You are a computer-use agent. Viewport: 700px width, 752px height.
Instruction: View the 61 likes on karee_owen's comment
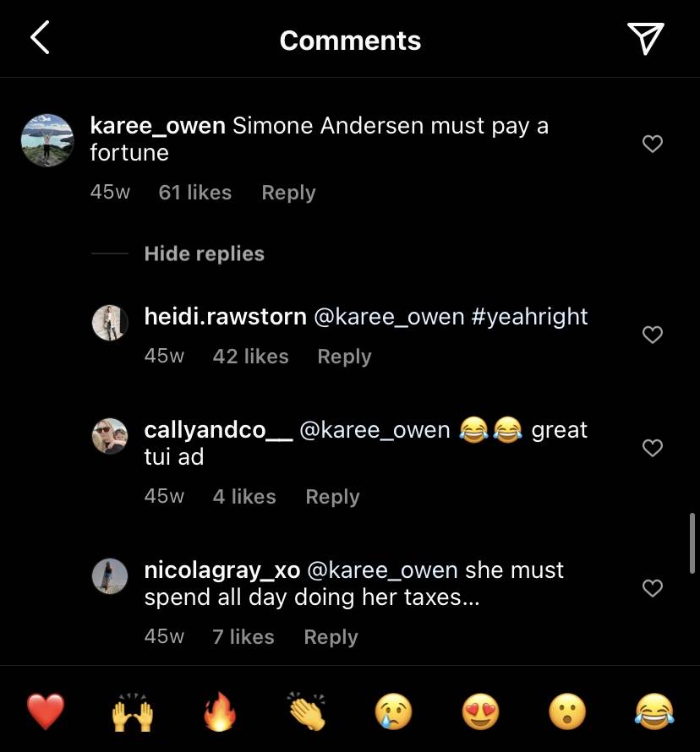pos(194,193)
